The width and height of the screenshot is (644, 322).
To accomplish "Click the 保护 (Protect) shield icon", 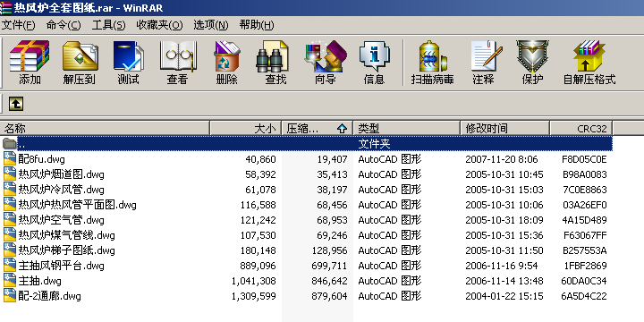I will 533,55.
